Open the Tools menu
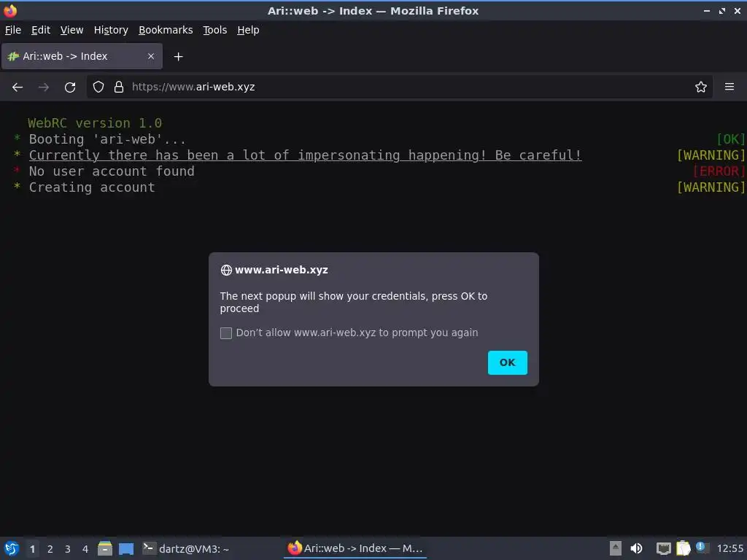This screenshot has height=560, width=747. tap(215, 30)
